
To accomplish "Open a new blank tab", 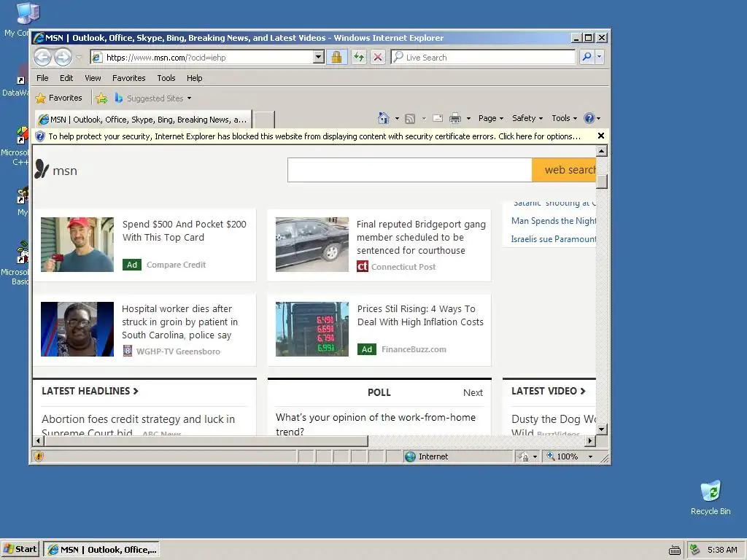I will pos(263,120).
